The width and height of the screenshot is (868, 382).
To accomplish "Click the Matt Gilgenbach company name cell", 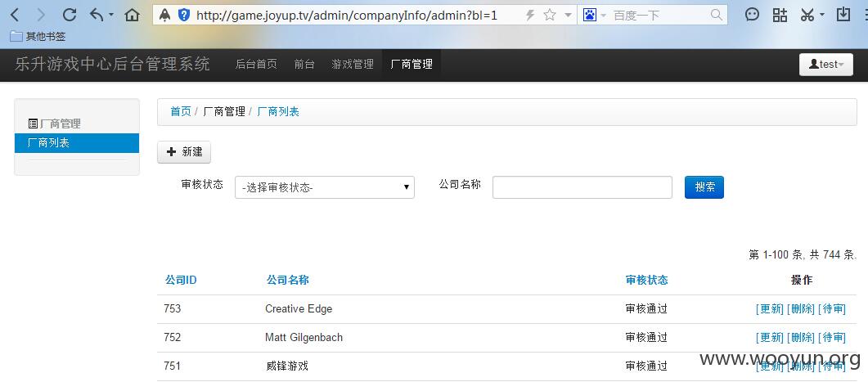I will (304, 337).
